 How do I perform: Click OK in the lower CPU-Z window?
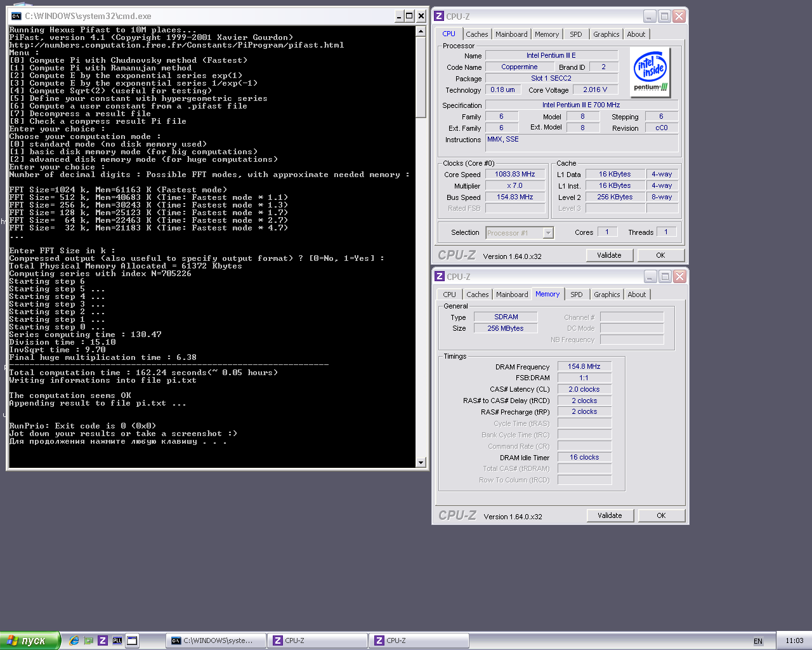(x=661, y=515)
